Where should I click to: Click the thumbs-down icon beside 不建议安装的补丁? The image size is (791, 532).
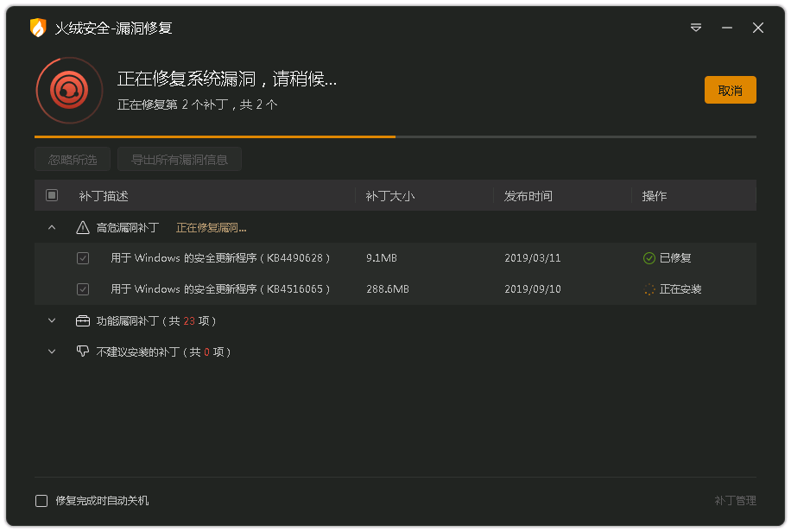click(x=83, y=351)
